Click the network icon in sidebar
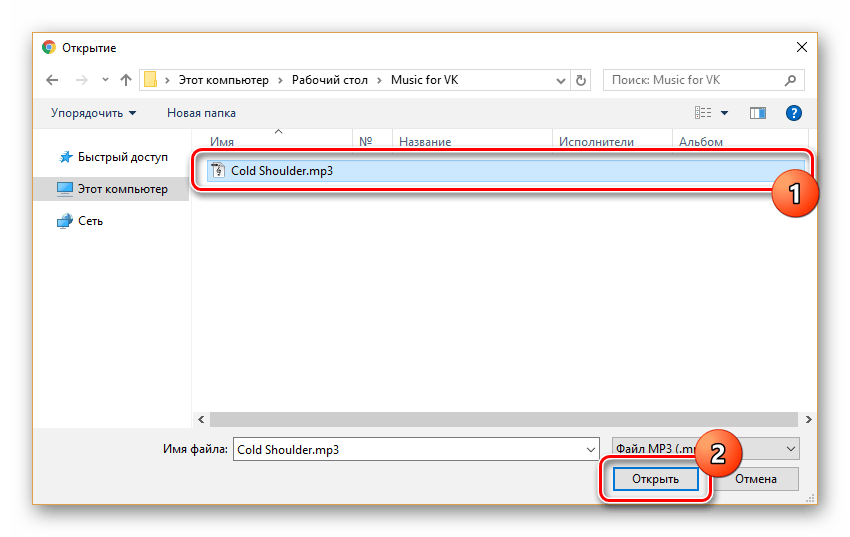The height and width of the screenshot is (537, 850). click(x=65, y=221)
